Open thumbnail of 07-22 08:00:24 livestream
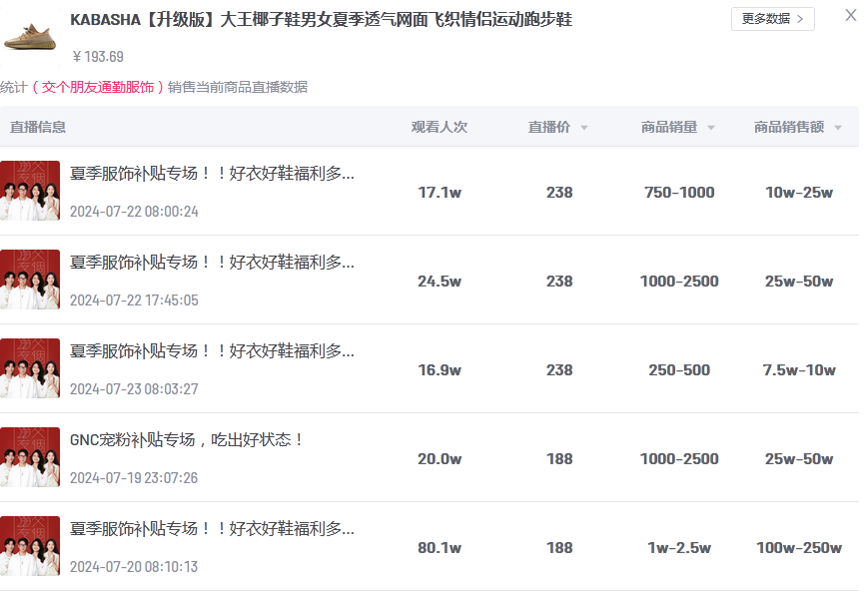The image size is (868, 594). click(x=30, y=191)
